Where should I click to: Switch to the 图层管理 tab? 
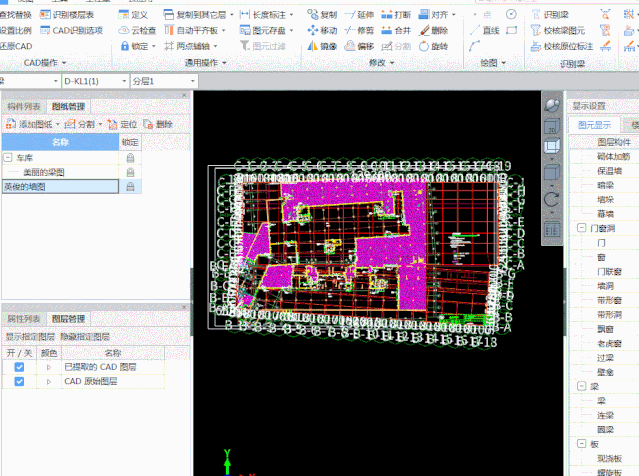[x=68, y=319]
